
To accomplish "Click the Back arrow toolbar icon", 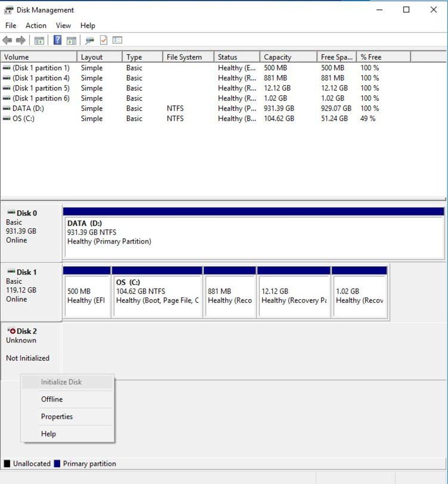I will (x=7, y=40).
